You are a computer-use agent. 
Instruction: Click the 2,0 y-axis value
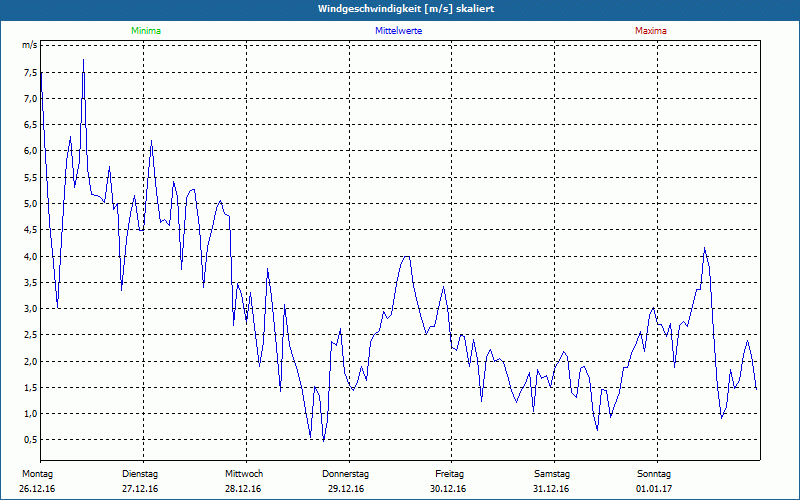pos(30,361)
